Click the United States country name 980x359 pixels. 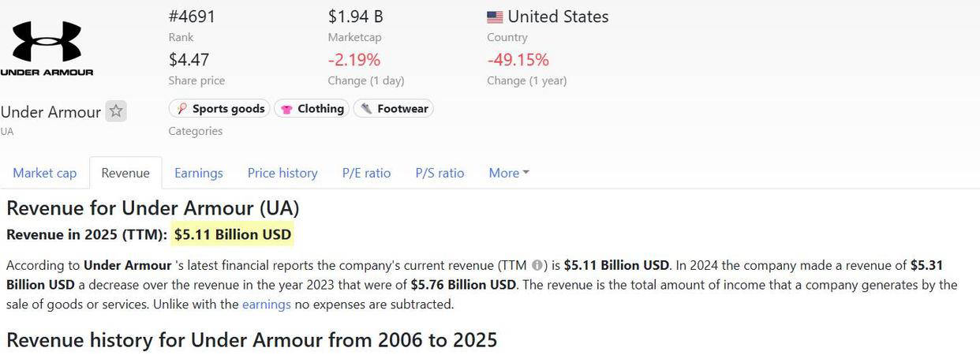[x=558, y=17]
